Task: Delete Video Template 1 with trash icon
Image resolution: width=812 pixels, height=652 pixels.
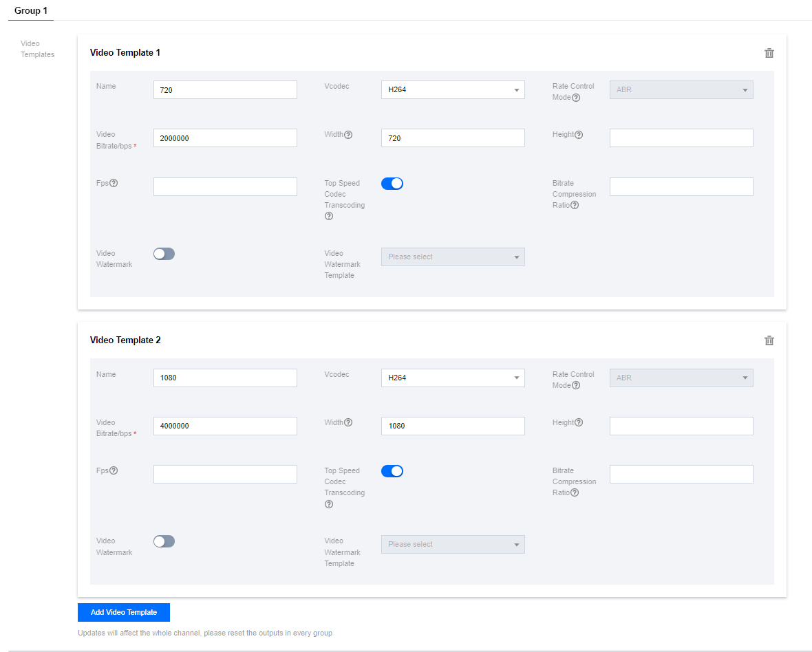Action: point(769,53)
